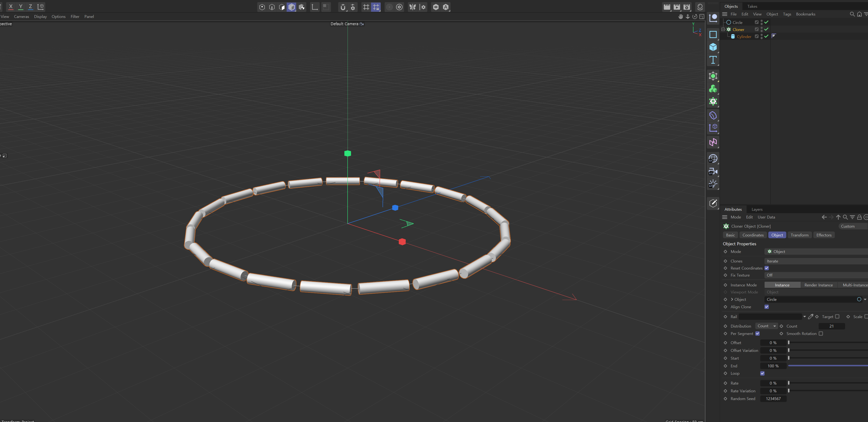This screenshot has height=422, width=868.
Task: Toggle the Loop checkbox
Action: tap(762, 373)
